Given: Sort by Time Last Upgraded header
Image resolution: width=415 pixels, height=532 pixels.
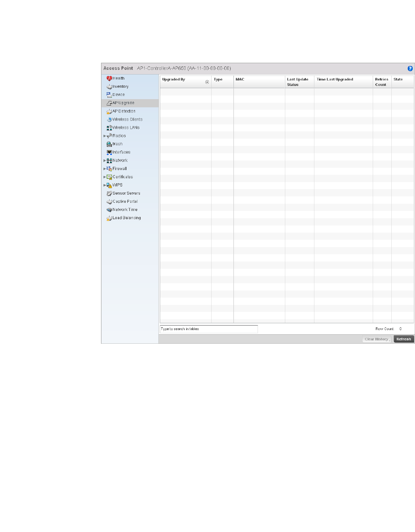Looking at the screenshot, I should (344, 82).
